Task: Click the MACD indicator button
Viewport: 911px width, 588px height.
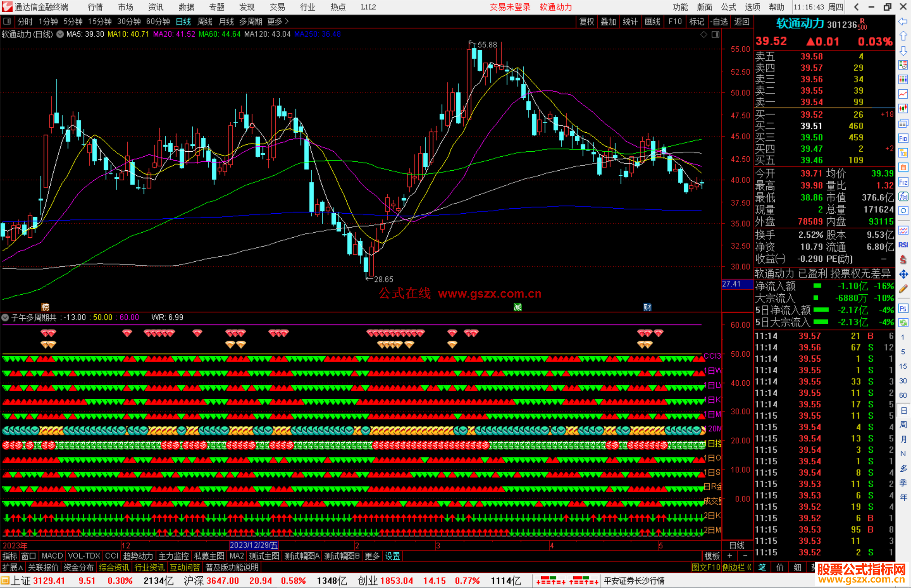Action: [x=52, y=556]
